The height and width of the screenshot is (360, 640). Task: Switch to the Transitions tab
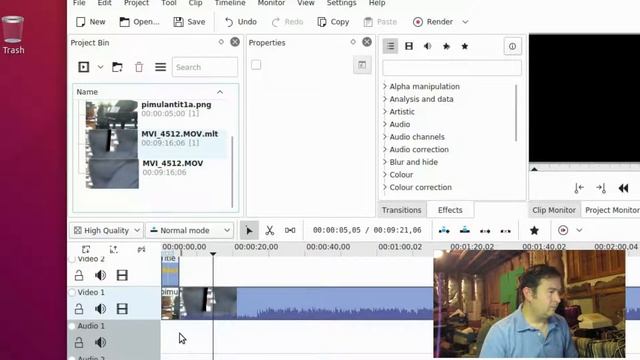(x=401, y=210)
